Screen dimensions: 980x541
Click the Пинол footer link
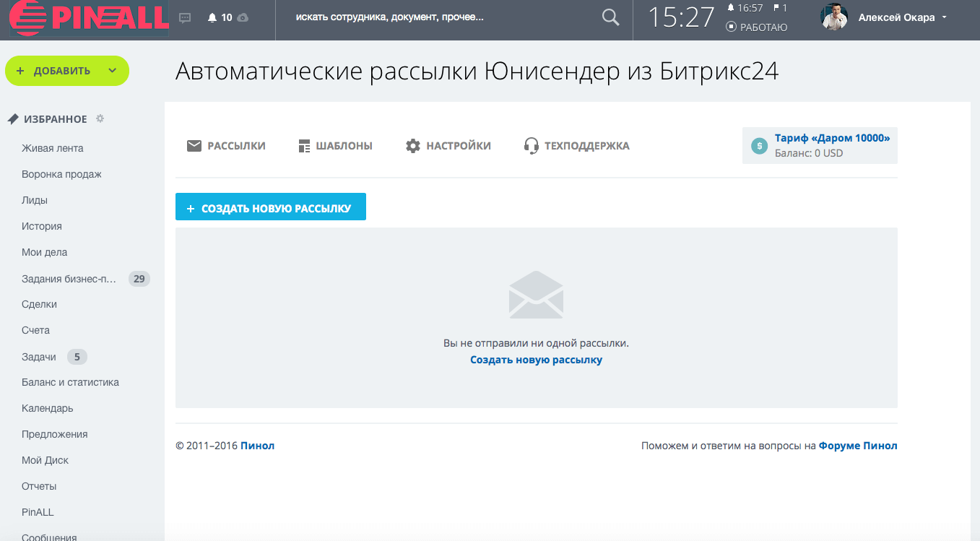pyautogui.click(x=257, y=446)
